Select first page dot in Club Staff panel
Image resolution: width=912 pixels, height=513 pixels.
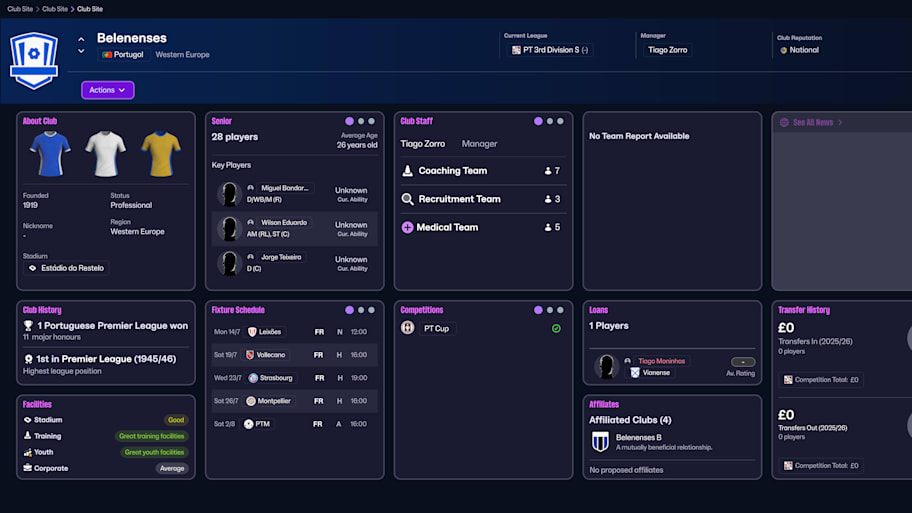coord(539,121)
